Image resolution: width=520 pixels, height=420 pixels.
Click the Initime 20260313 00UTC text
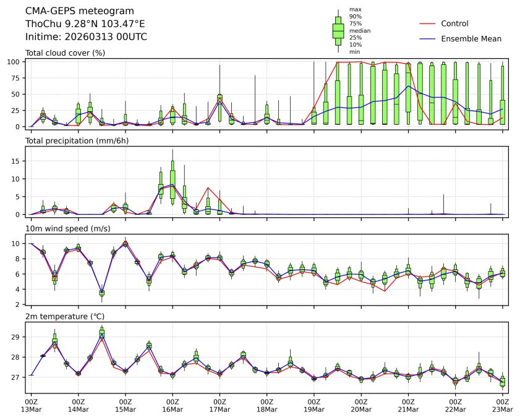[x=86, y=37]
